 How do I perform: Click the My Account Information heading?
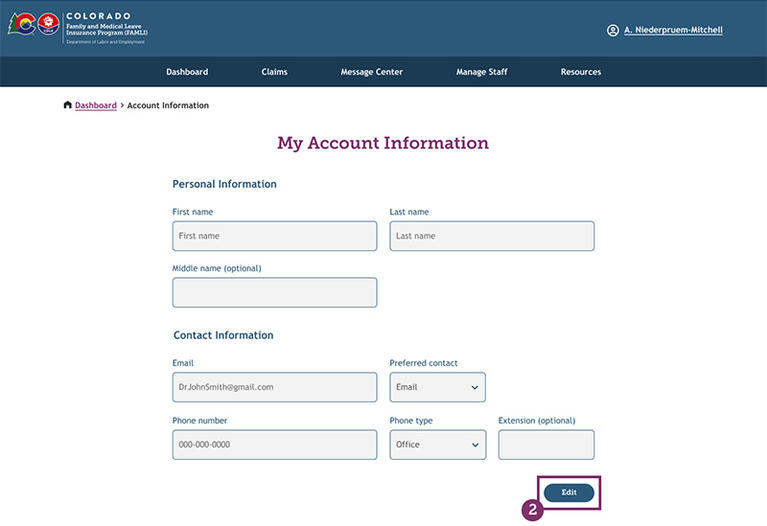(383, 143)
